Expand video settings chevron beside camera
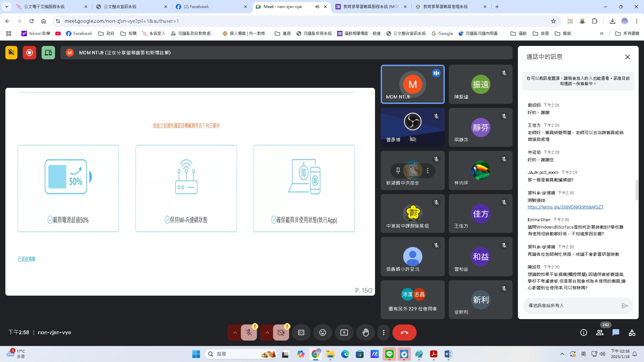The width and height of the screenshot is (644, 362). tap(267, 333)
